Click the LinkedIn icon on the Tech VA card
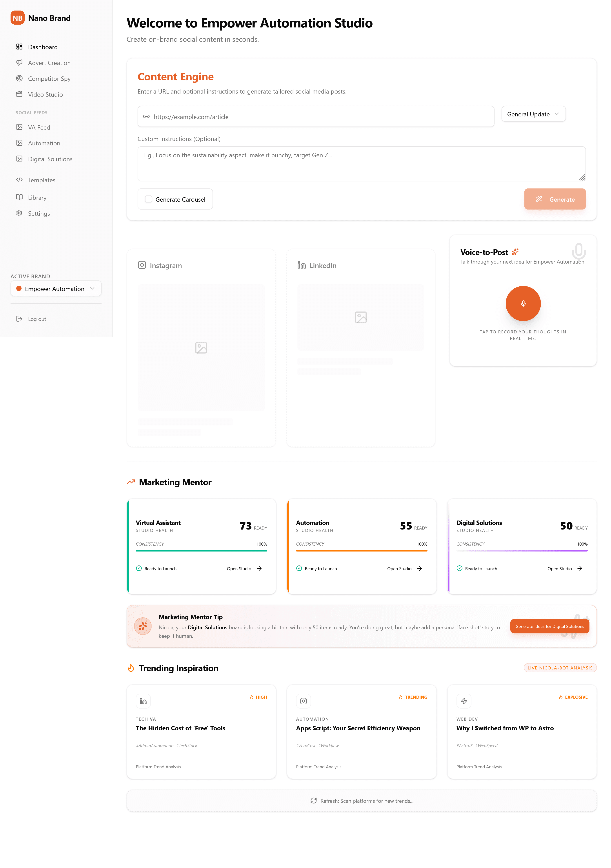 [x=143, y=701]
